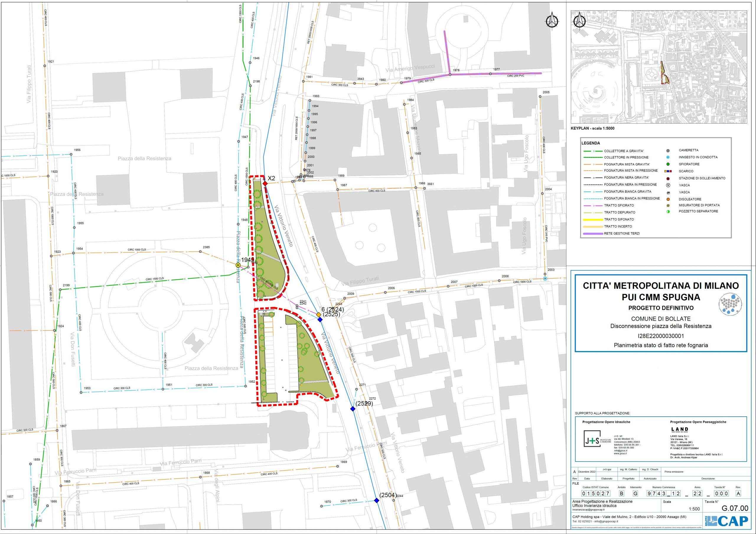Open the keyplan overview thumbnail
The height and width of the screenshot is (534, 756).
coord(659,67)
